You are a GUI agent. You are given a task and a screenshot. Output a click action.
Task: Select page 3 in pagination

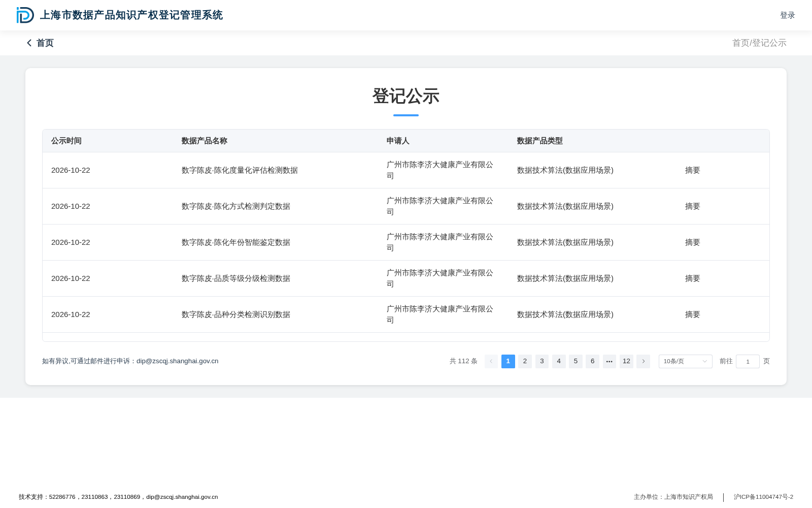click(542, 361)
